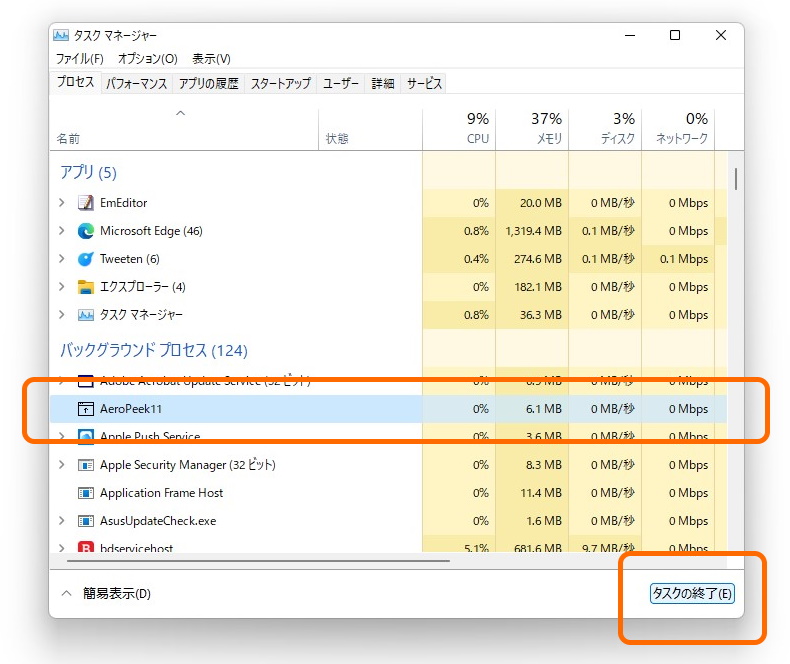Expand the Tweeten (6) group
790x664 pixels.
[61, 259]
